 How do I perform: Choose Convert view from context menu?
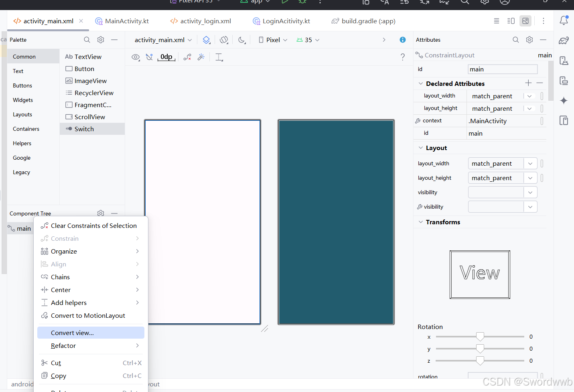coord(73,333)
